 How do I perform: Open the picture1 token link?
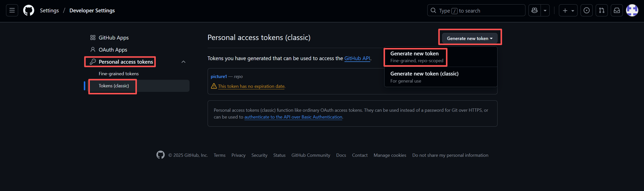tap(219, 77)
